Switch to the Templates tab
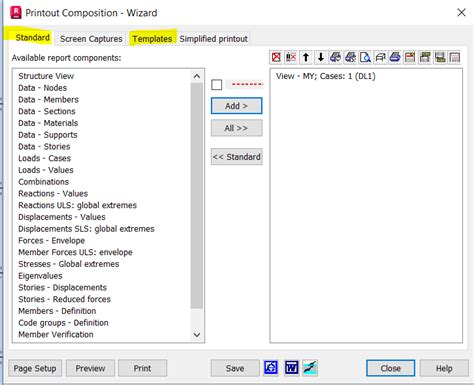 click(152, 39)
